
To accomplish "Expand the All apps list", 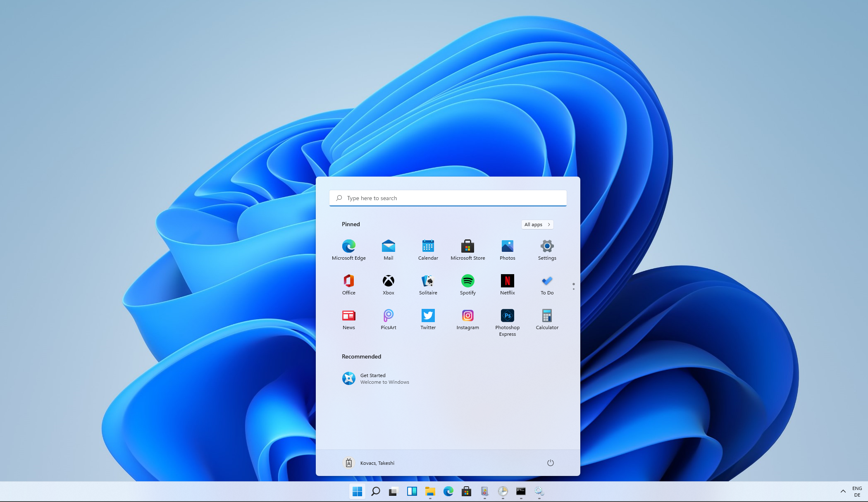I will point(537,224).
